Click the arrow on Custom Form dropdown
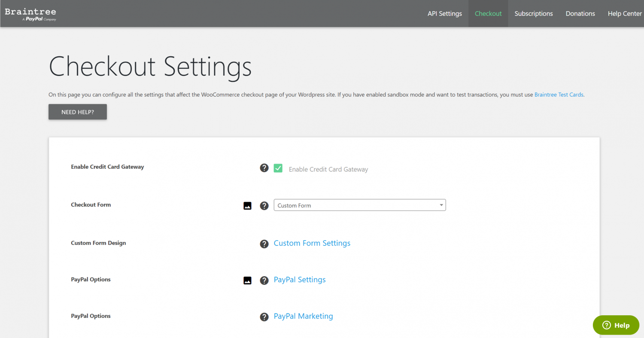Screen dimensions: 644x338 (441, 205)
